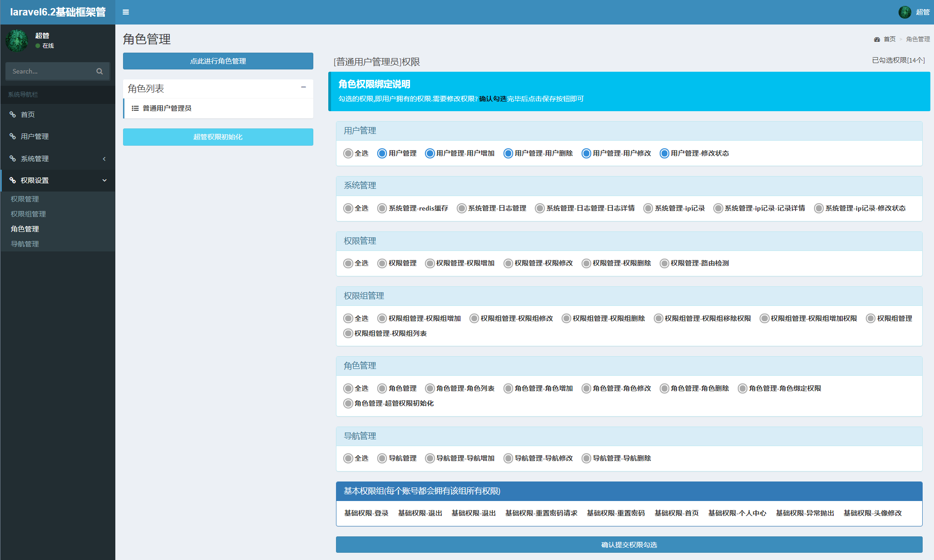Expand 系统管理 sidebar menu chevron
Image resolution: width=934 pixels, height=560 pixels.
pyautogui.click(x=104, y=159)
